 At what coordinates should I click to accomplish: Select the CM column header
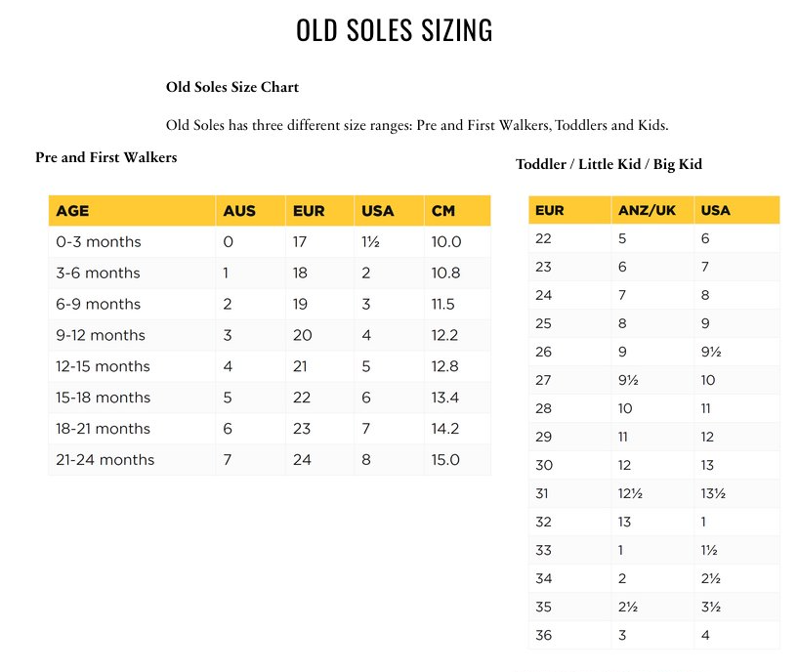(x=442, y=211)
